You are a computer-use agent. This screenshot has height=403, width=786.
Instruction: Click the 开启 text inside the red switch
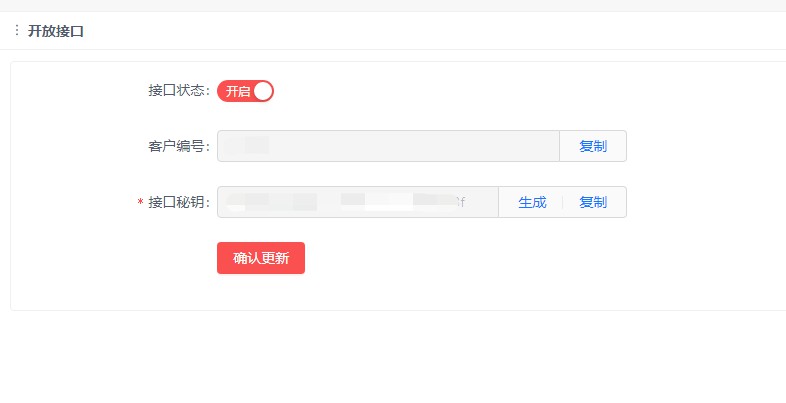[x=237, y=91]
